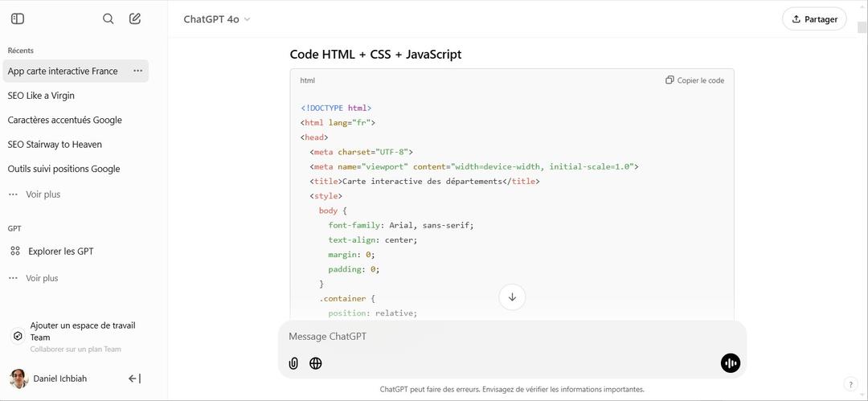The height and width of the screenshot is (401, 868).
Task: Click the Explorer les GPT grid icon
Action: pyautogui.click(x=15, y=251)
